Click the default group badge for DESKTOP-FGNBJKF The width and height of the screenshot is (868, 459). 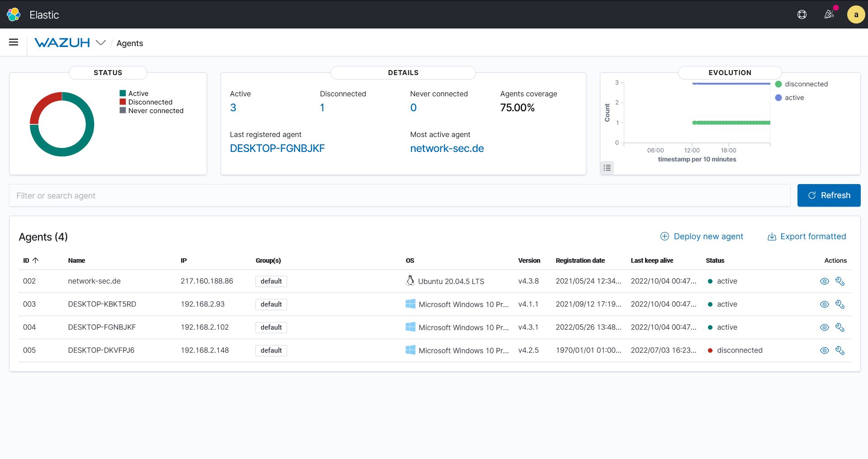click(x=271, y=327)
